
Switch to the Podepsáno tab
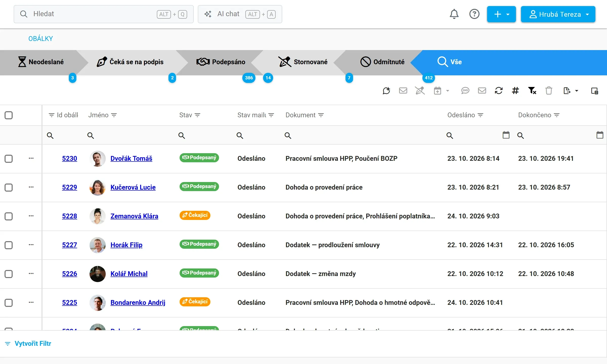[221, 62]
